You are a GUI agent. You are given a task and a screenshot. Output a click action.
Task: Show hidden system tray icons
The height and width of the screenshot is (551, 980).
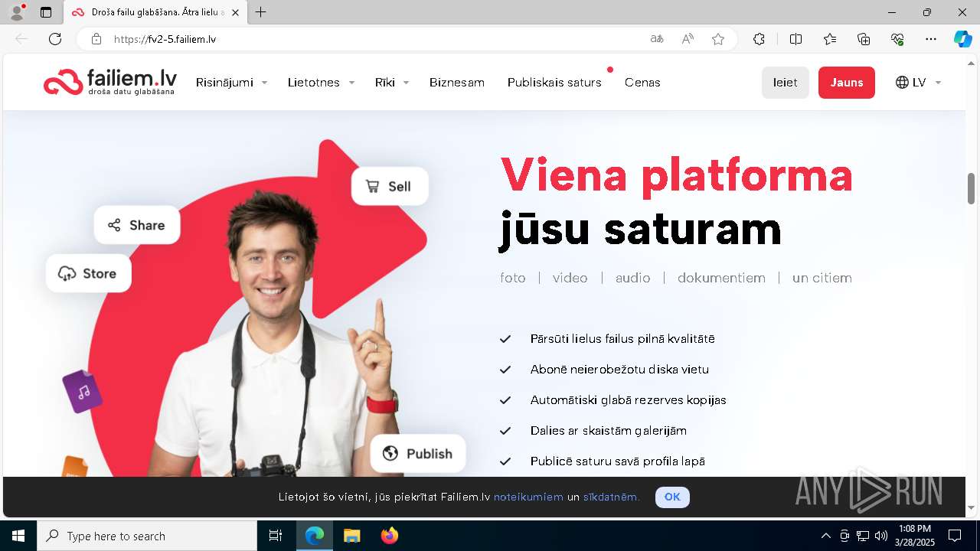coord(825,536)
